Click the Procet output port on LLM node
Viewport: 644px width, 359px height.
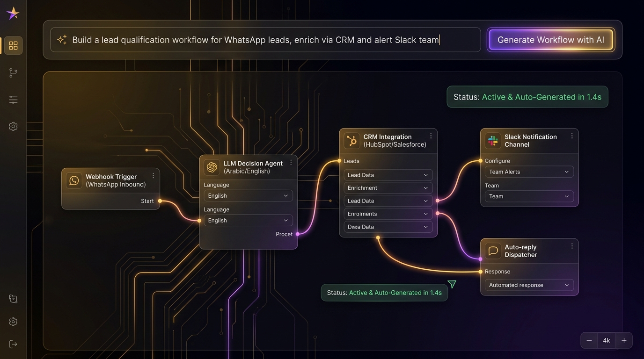(x=298, y=234)
